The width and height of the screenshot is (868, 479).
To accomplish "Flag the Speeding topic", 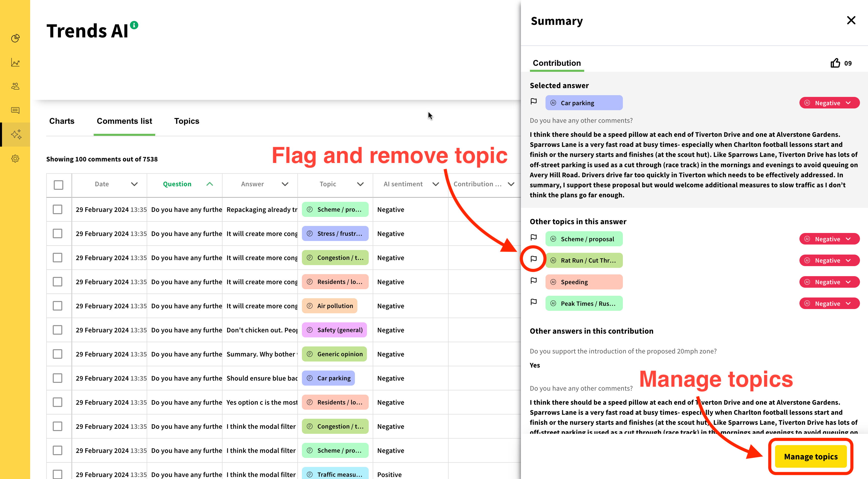I will (x=533, y=281).
